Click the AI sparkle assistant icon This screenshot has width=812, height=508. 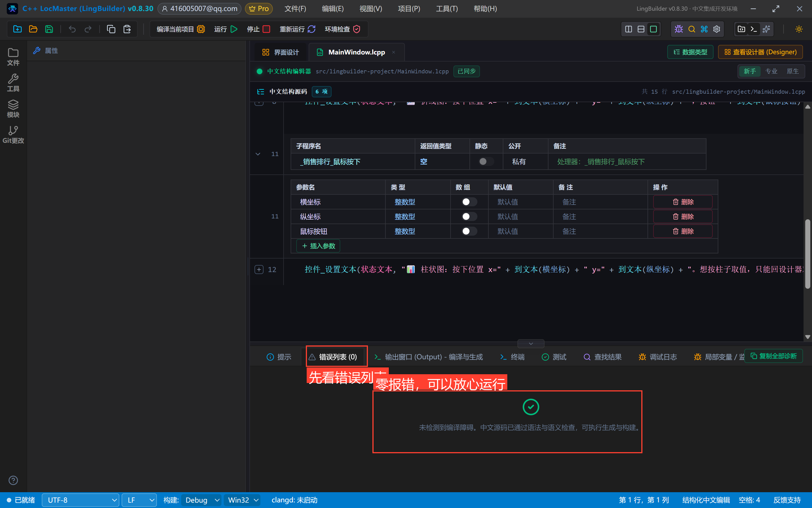point(766,29)
